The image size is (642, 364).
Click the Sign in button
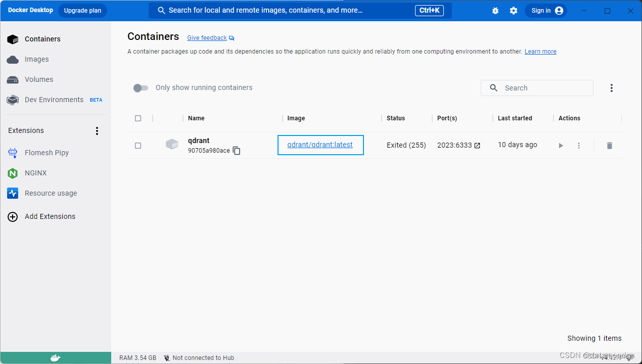point(546,11)
